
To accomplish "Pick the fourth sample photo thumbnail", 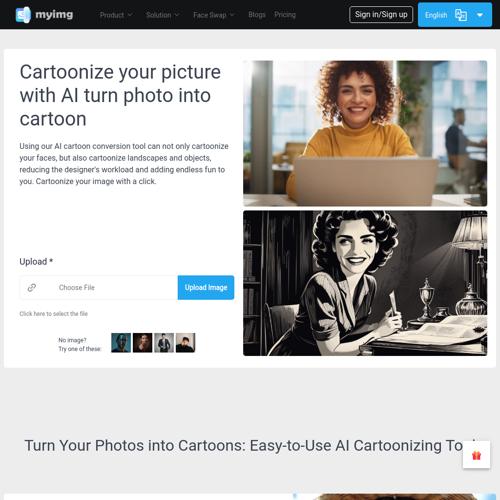I will (x=185, y=343).
